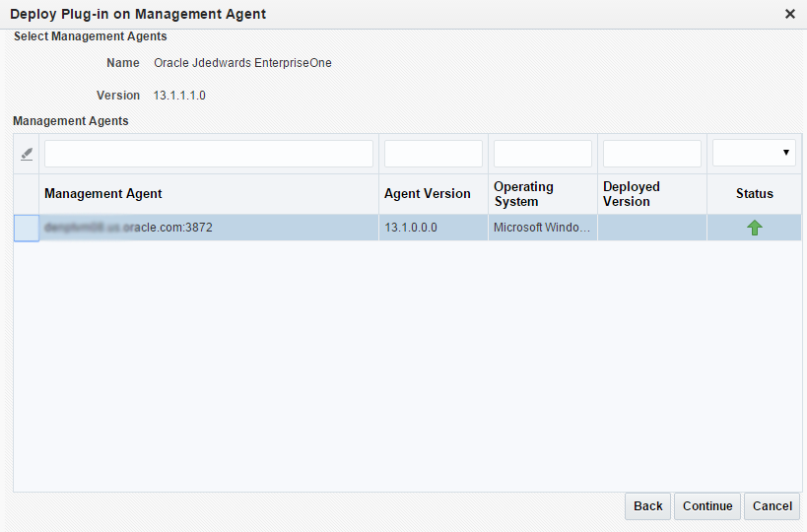Click the Management Agent filter field
Image resolution: width=807 pixels, height=532 pixels.
point(209,154)
